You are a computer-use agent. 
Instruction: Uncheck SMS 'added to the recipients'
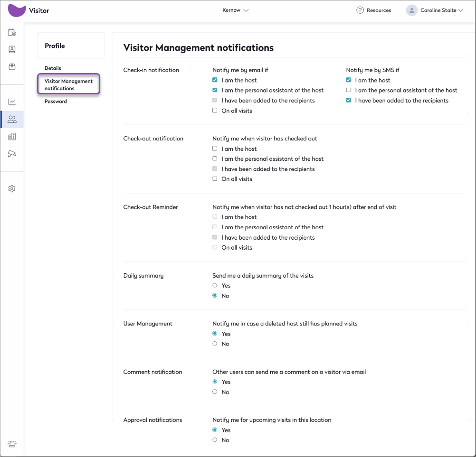[x=349, y=100]
